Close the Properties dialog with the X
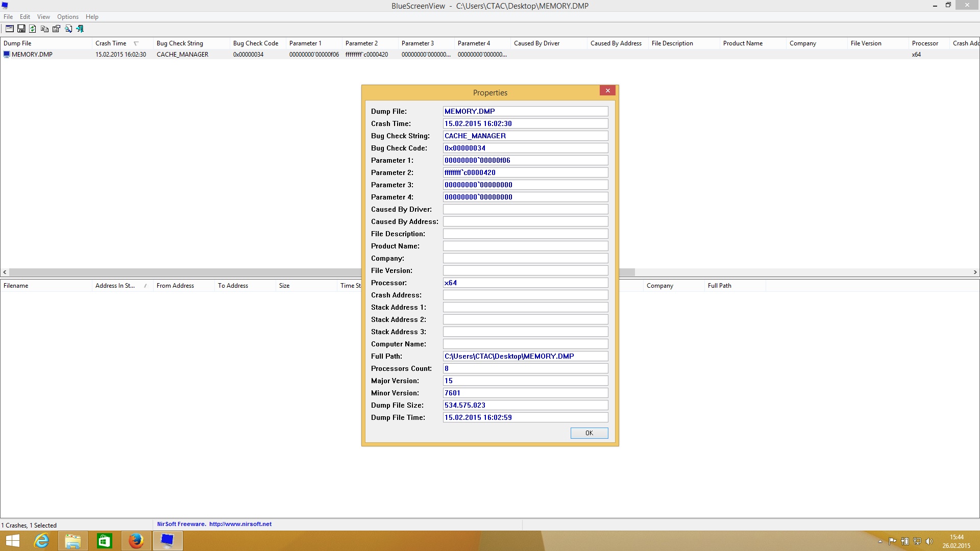Viewport: 980px width, 551px height. click(607, 91)
